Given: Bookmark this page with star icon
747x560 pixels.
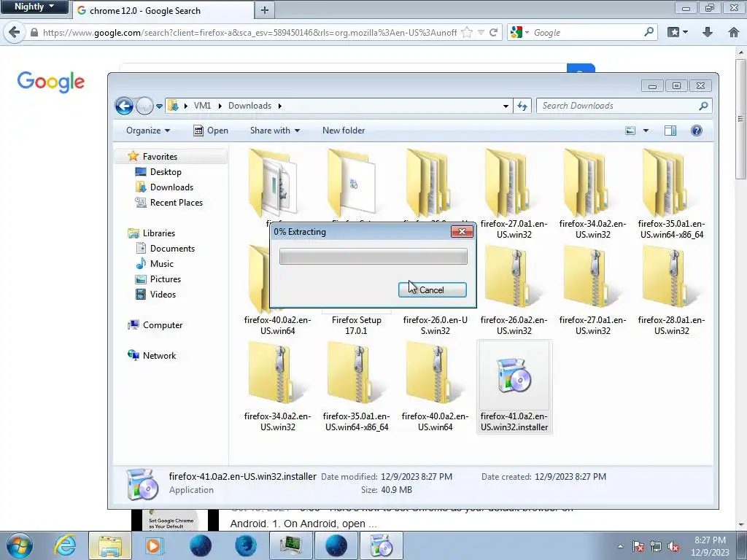Looking at the screenshot, I should (x=467, y=32).
